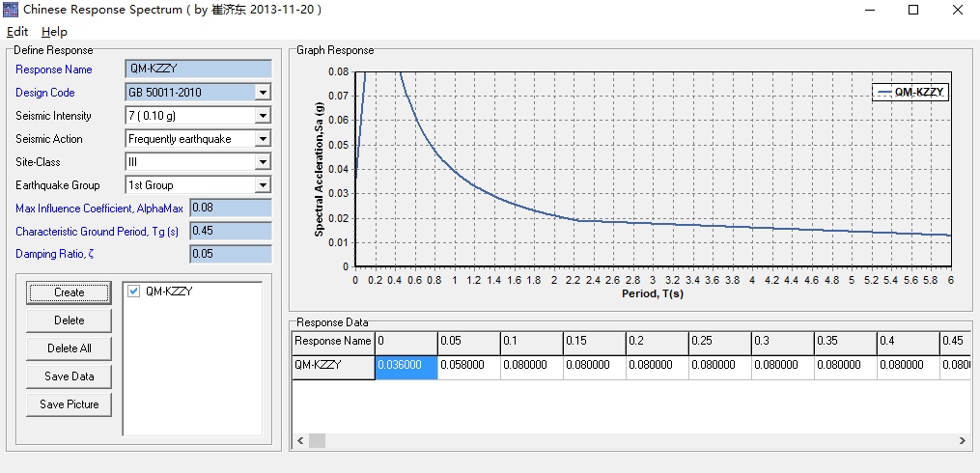Click the Delete All button

[70, 348]
